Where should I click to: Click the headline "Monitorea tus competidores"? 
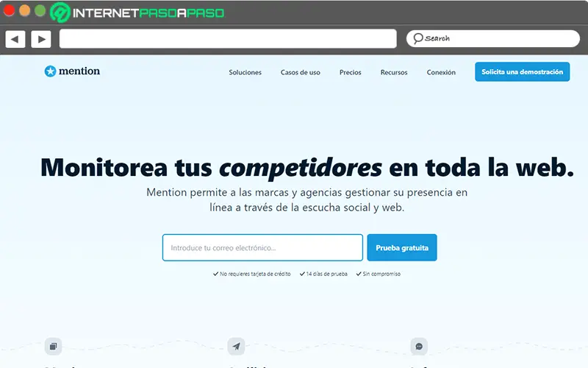(211, 168)
